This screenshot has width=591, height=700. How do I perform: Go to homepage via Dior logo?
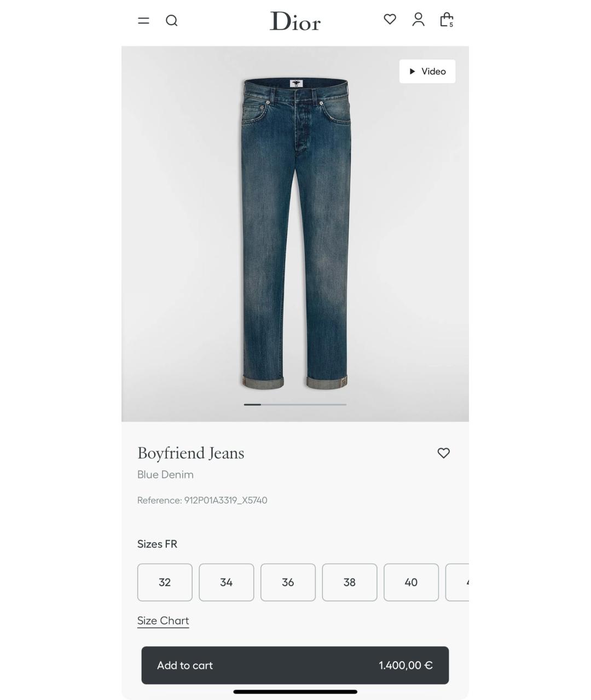295,21
